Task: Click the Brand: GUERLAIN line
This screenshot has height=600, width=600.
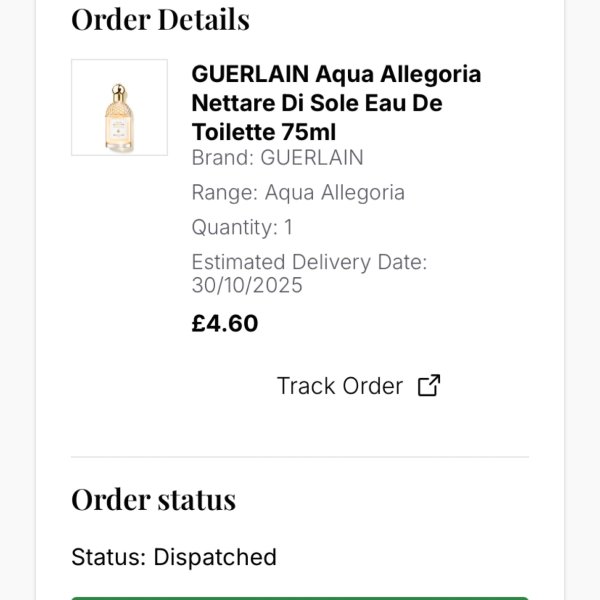Action: (277, 158)
